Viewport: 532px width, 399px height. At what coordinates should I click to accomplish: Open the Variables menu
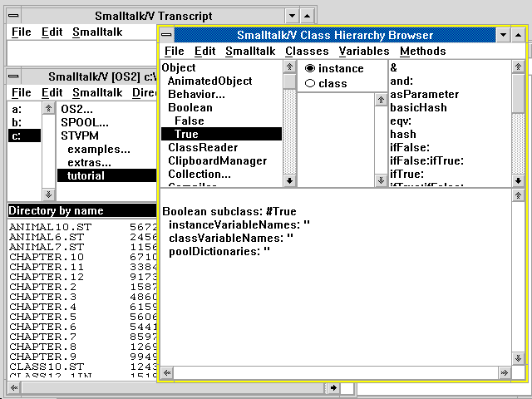point(364,51)
